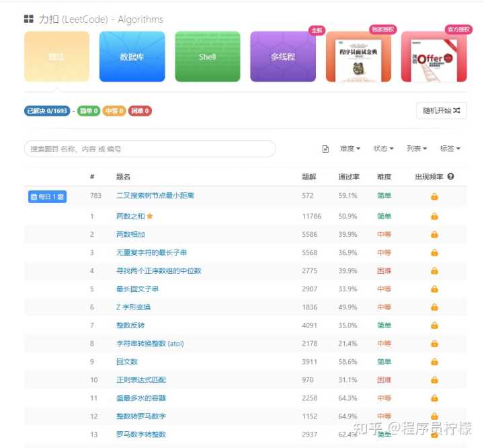484x448 pixels.
Task: Click the help icon beside 出现频率
Action: point(450,176)
